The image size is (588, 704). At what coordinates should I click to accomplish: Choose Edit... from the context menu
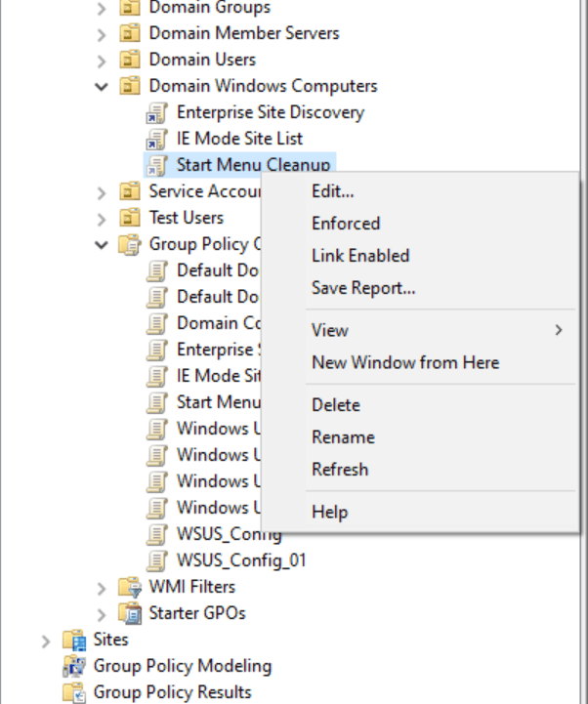tap(420, 191)
